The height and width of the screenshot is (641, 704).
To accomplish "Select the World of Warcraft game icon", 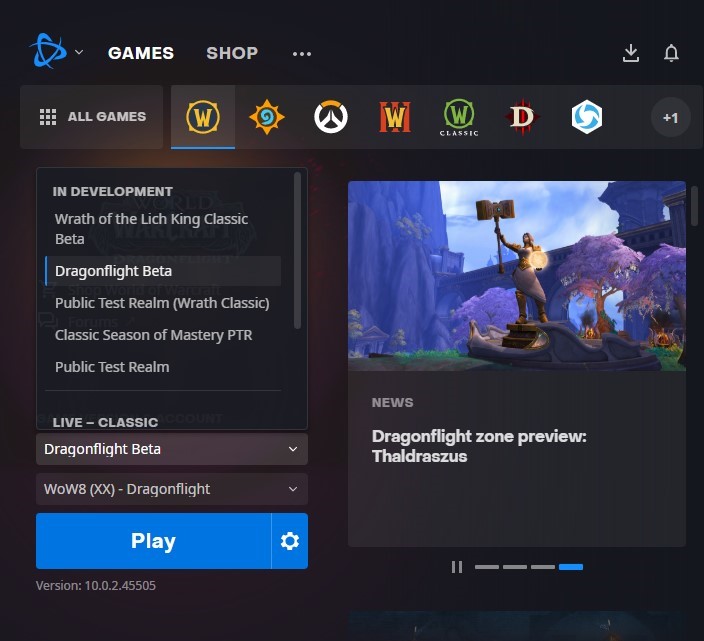I will click(203, 117).
